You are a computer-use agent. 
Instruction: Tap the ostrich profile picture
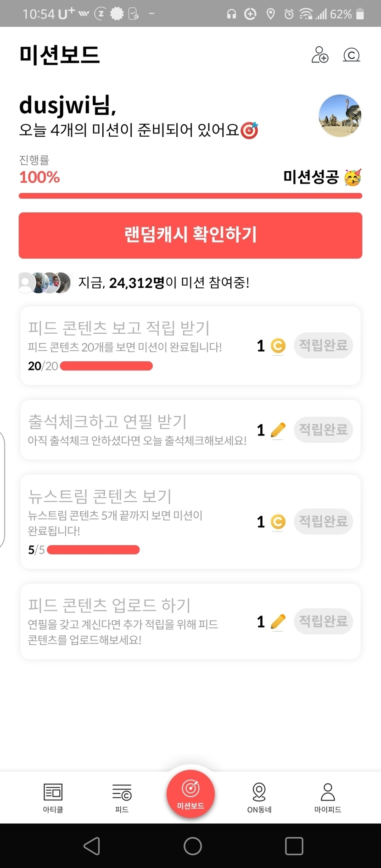pos(340,116)
